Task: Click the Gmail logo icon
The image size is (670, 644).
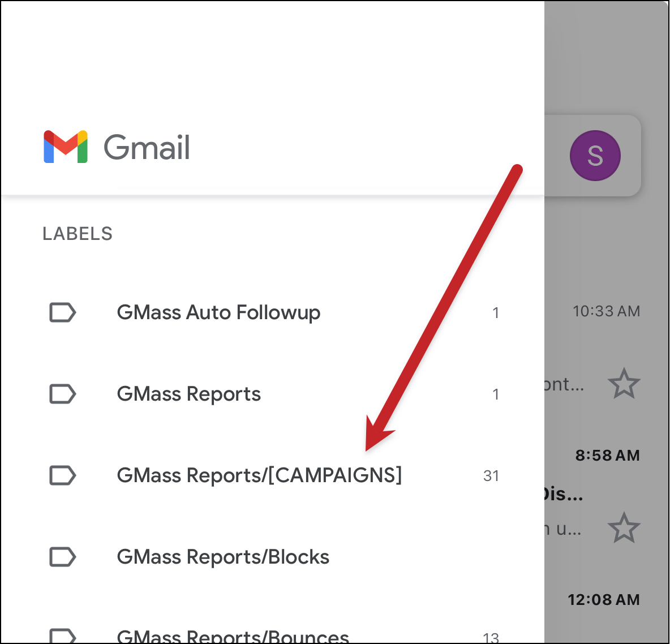Action: coord(66,147)
